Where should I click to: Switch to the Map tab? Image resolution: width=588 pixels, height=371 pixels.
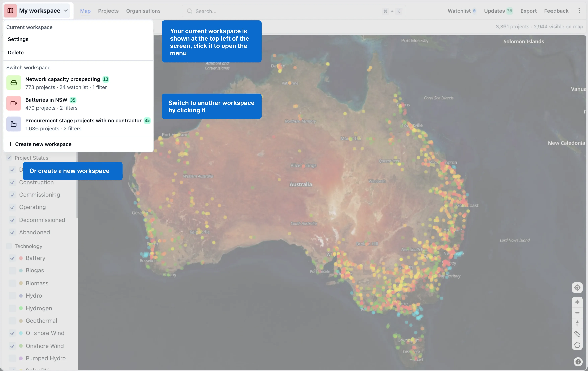pyautogui.click(x=85, y=11)
